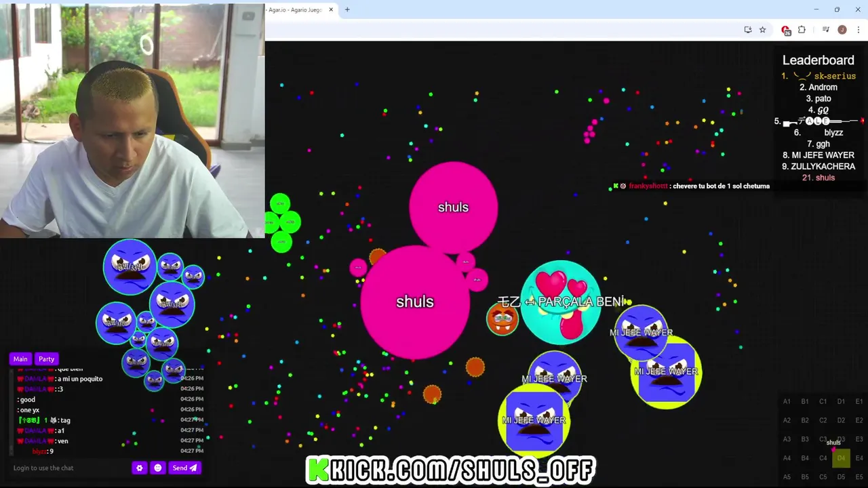Viewport: 868px width, 488px height.
Task: Click chat message ': good'
Action: (x=26, y=400)
